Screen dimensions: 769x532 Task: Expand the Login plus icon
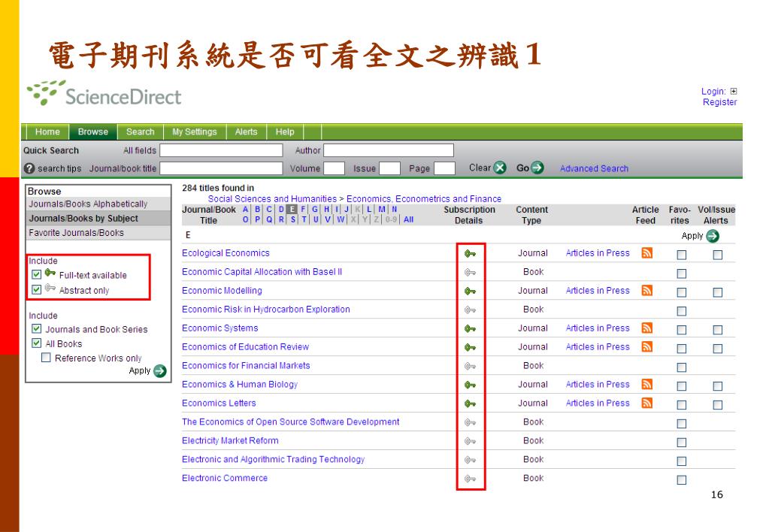tap(733, 91)
